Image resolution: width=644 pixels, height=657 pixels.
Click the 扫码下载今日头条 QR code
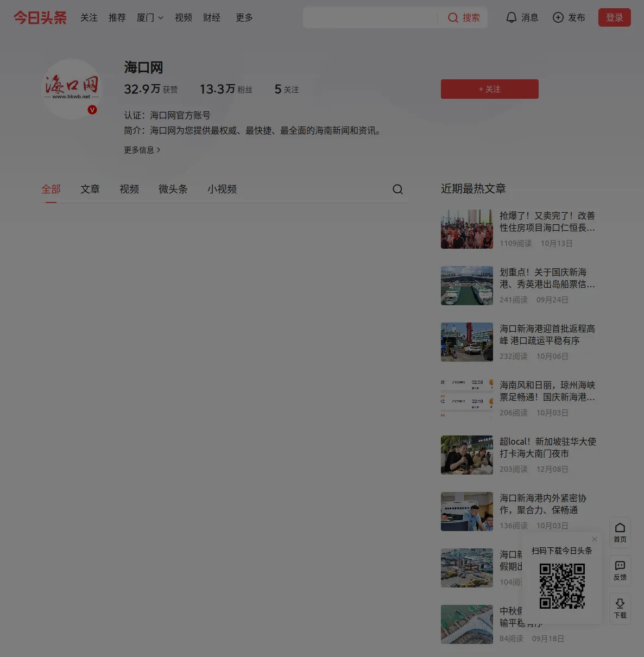point(562,586)
